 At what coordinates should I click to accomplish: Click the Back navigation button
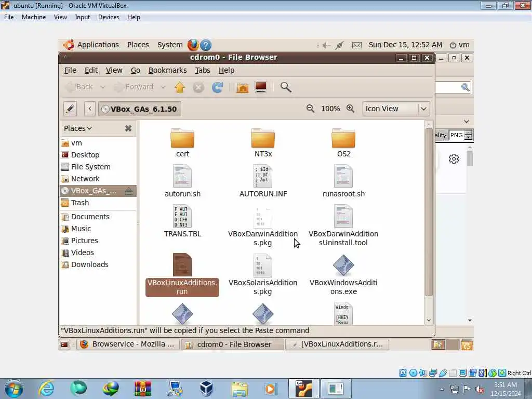pos(79,87)
